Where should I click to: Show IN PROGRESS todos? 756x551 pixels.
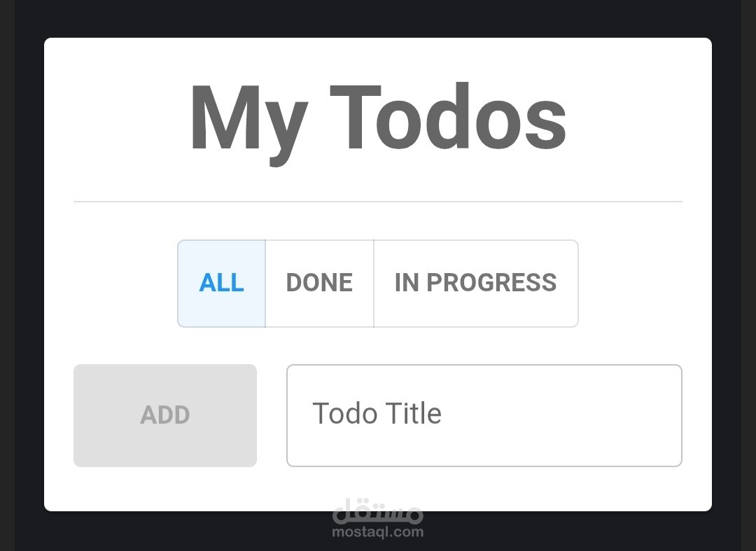coord(475,283)
